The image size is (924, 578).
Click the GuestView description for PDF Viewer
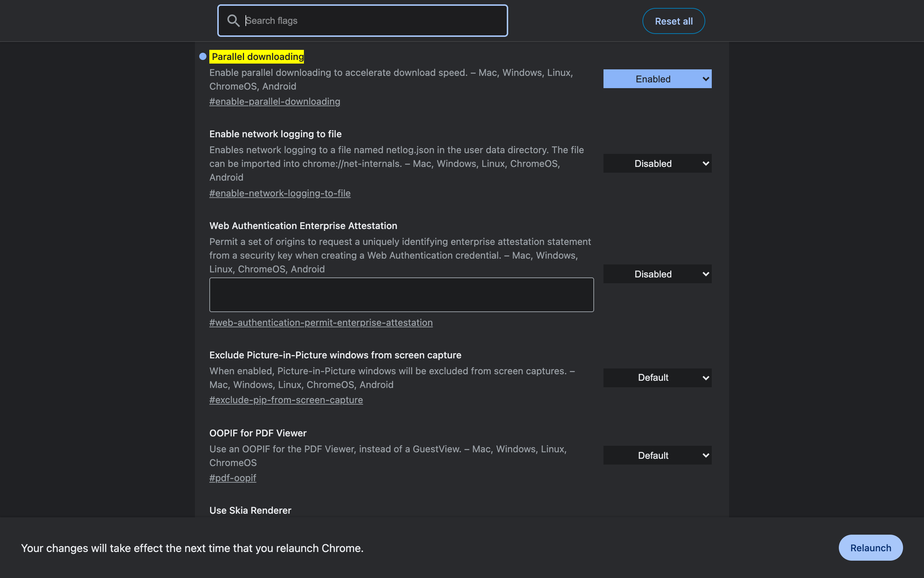point(388,456)
